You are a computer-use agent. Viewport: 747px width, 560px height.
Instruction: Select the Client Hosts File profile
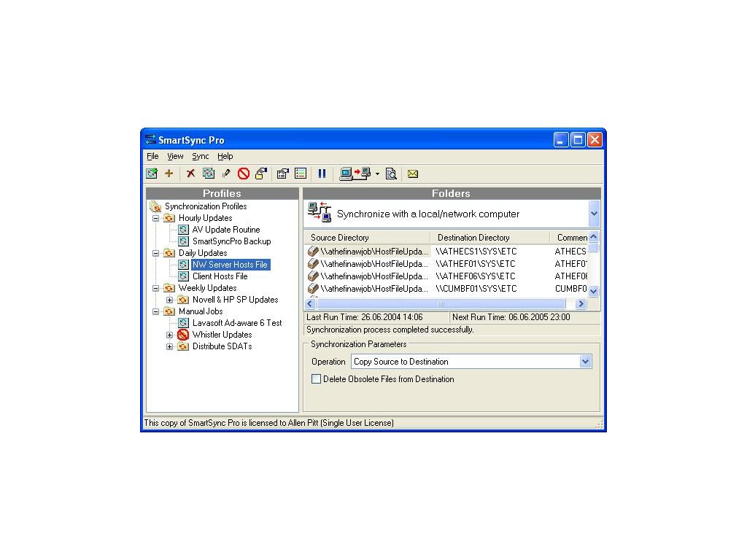(220, 276)
